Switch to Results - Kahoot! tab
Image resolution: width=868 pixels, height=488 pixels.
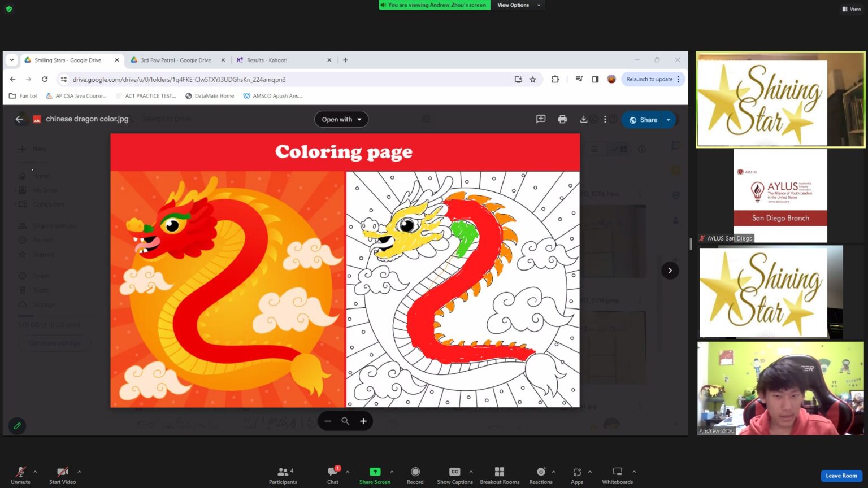click(267, 60)
